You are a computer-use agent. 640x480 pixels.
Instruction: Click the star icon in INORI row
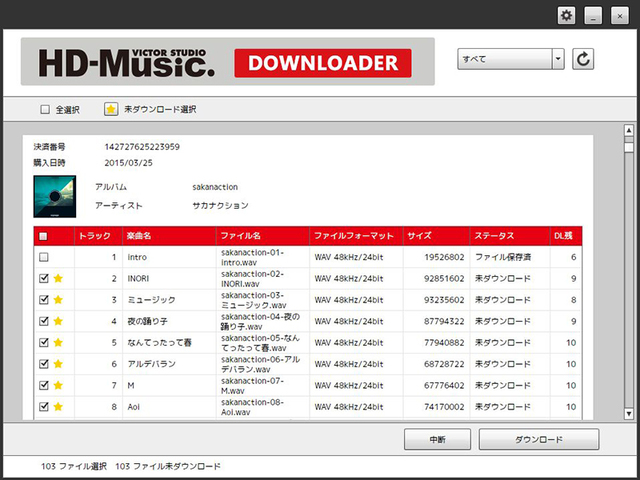(58, 278)
